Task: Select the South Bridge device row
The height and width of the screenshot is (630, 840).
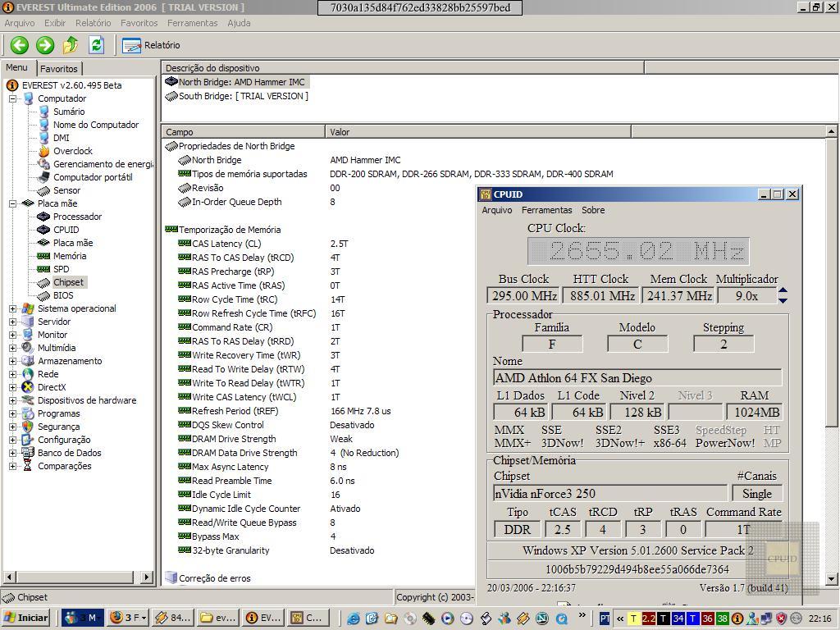Action: click(x=237, y=96)
